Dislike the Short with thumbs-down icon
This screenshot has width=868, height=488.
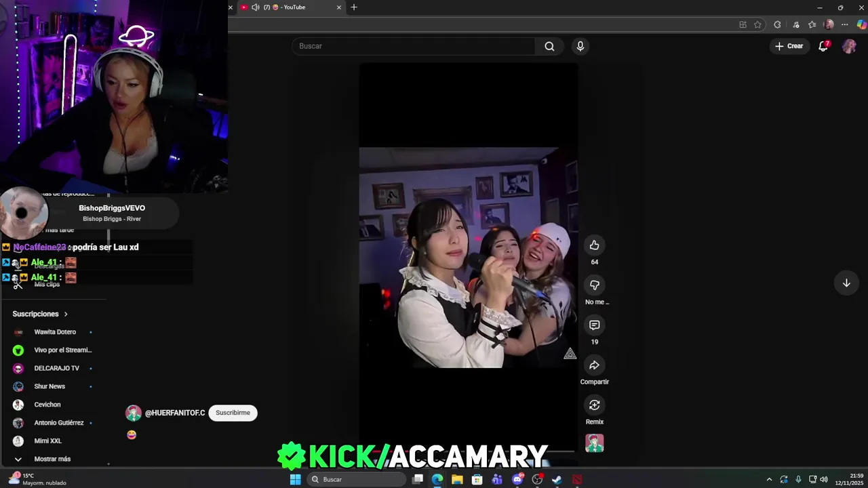point(594,285)
